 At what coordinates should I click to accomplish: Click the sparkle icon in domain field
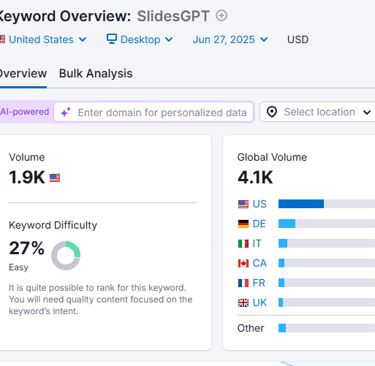66,112
